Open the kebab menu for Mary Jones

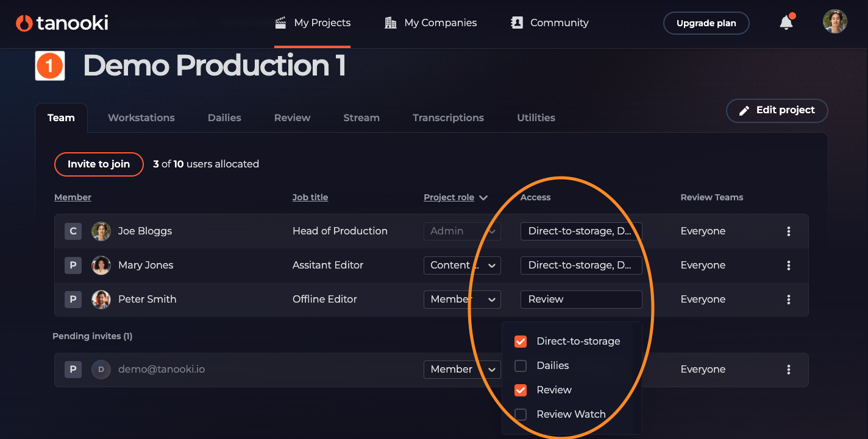(789, 265)
